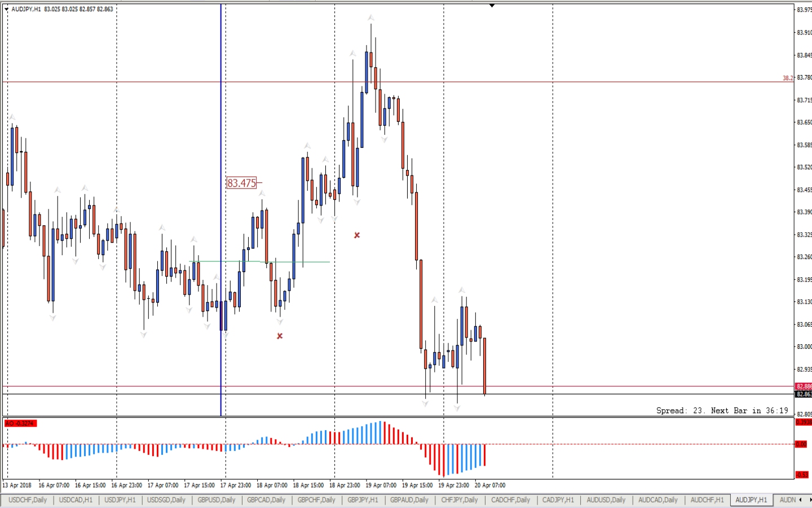Click the 20 Apr 07:00 time label
The width and height of the screenshot is (812, 508).
(490, 485)
